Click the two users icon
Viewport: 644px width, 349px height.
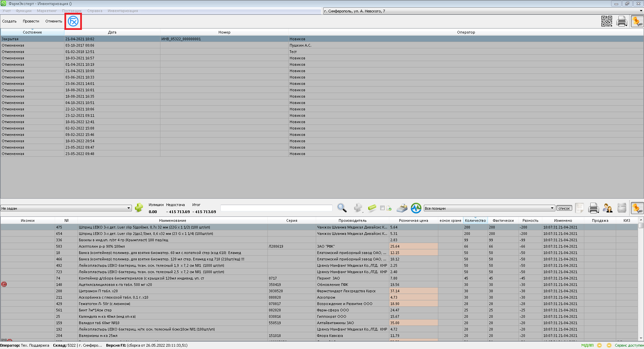(x=607, y=208)
